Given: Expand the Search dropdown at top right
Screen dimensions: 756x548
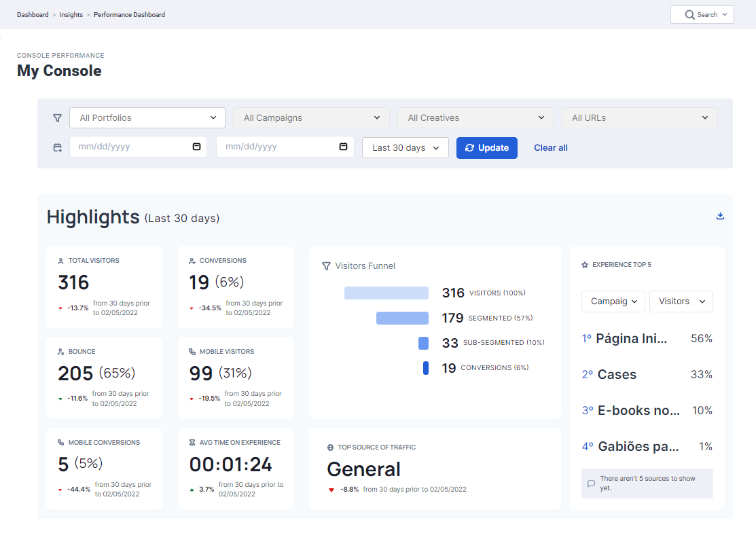Looking at the screenshot, I should pyautogui.click(x=702, y=15).
